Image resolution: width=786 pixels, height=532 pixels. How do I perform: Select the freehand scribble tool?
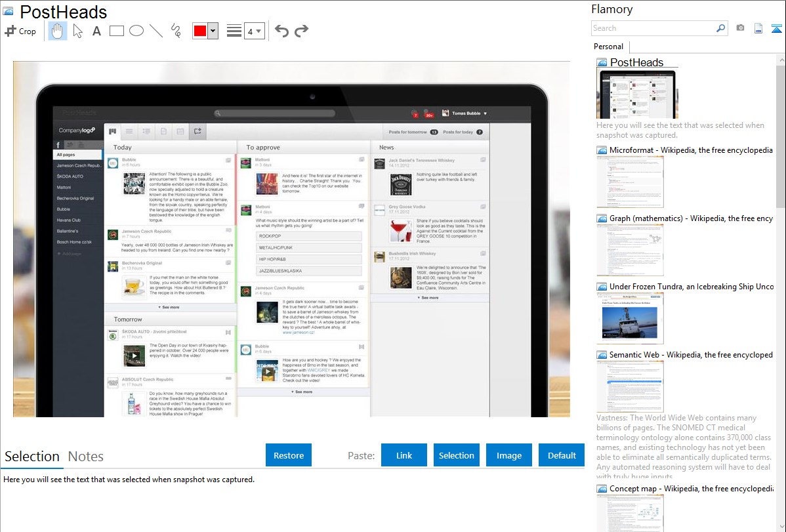click(176, 31)
